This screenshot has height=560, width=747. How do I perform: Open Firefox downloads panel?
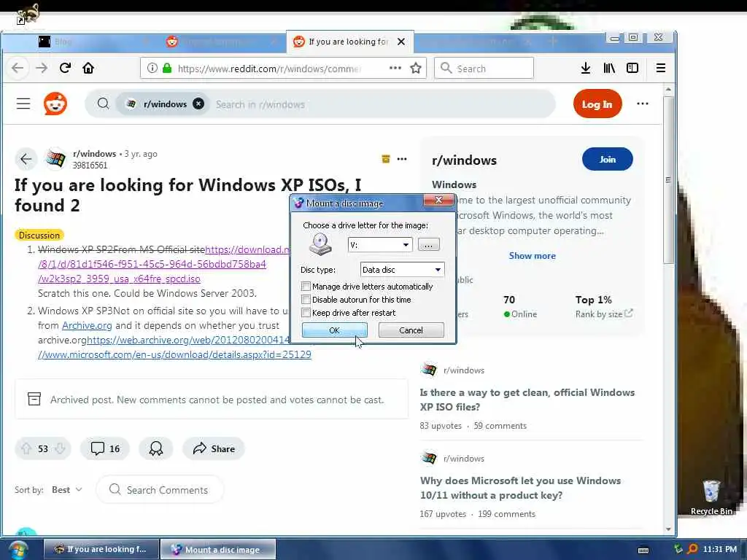586,68
